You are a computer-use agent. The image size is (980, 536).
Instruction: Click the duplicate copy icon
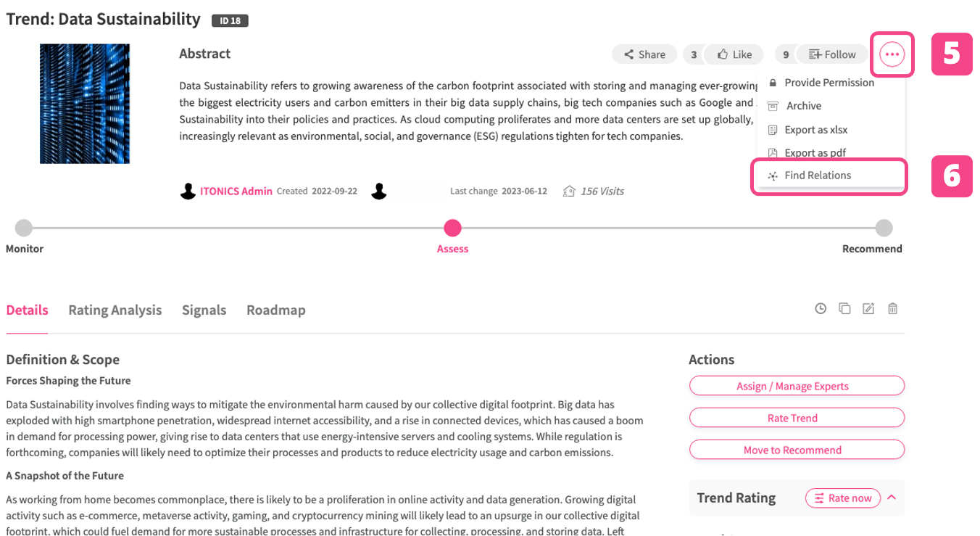coord(844,308)
